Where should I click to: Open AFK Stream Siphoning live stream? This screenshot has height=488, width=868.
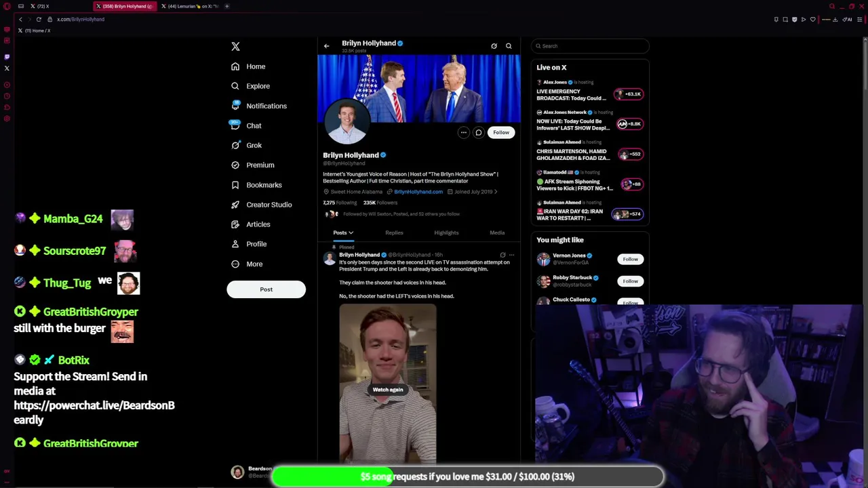point(590,181)
